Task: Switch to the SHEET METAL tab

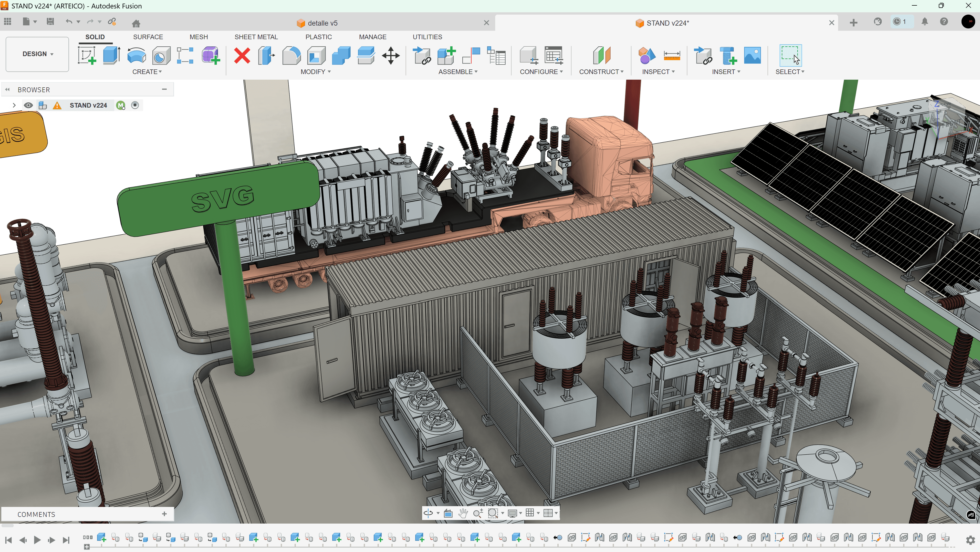Action: 256,37
